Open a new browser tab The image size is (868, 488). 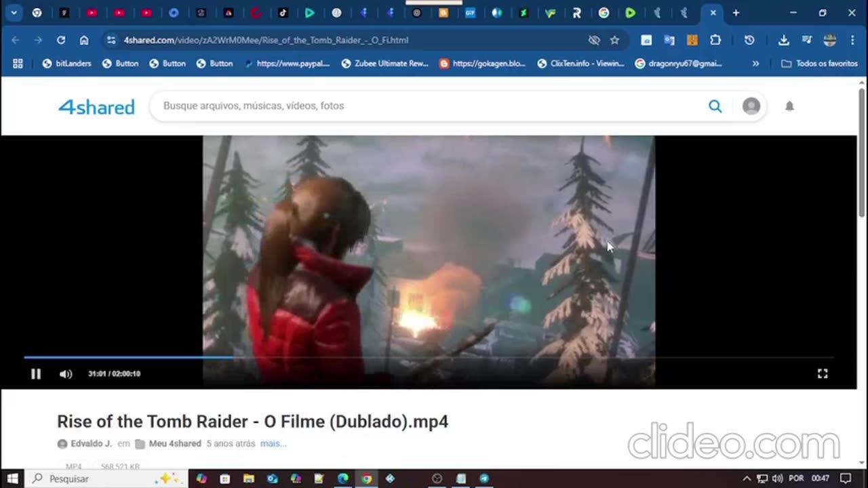(x=736, y=13)
